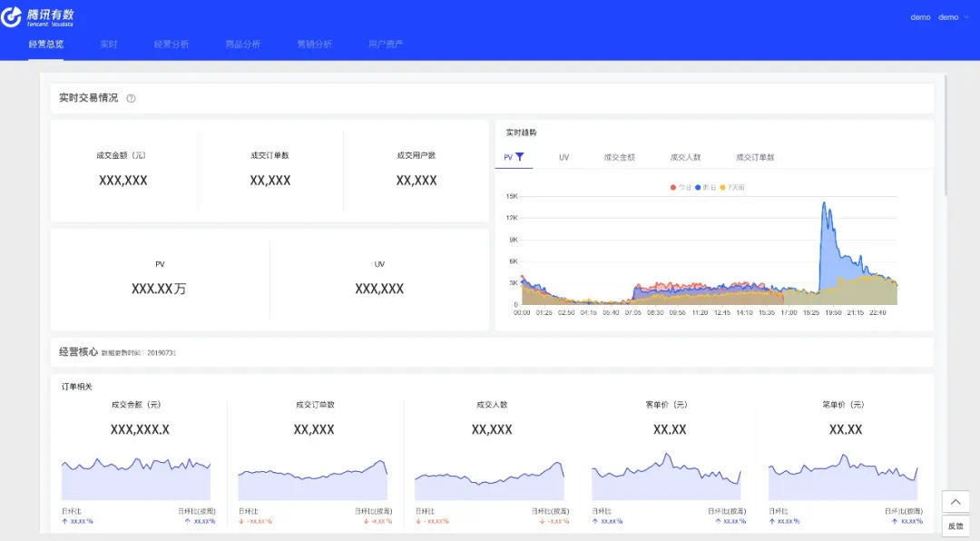Viewport: 980px width, 541px height.
Task: Click the 经营核心 section heading
Action: 78,352
